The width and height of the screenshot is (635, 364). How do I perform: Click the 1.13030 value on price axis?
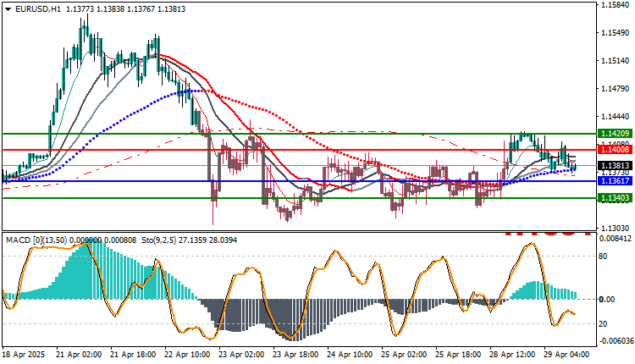(x=616, y=229)
